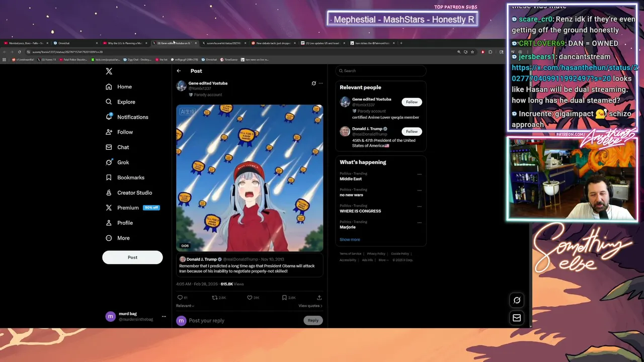The height and width of the screenshot is (362, 644).
Task: Open Premium in the sidebar
Action: tap(122, 207)
